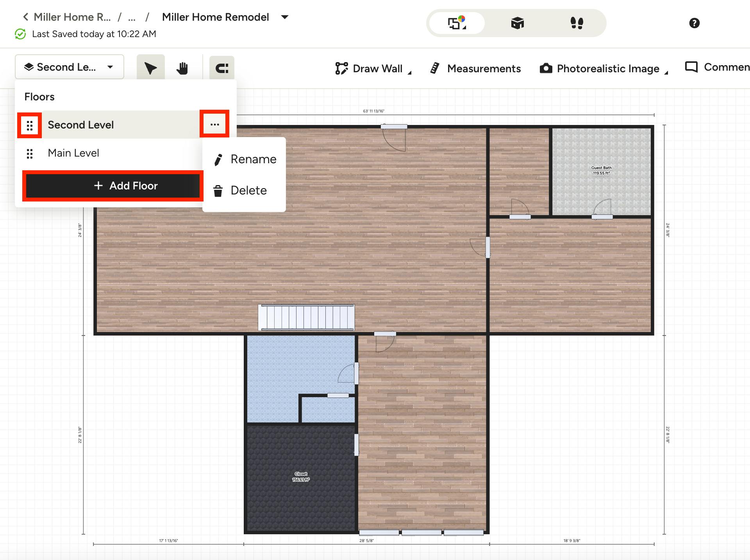Screen dimensions: 750x560
Task: Switch to 2D floor plan view
Action: 457,23
